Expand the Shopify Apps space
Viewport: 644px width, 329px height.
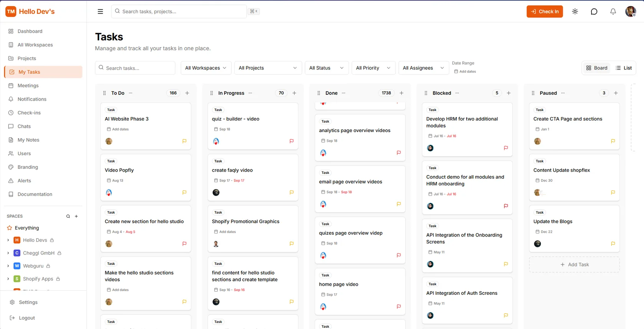pos(8,279)
